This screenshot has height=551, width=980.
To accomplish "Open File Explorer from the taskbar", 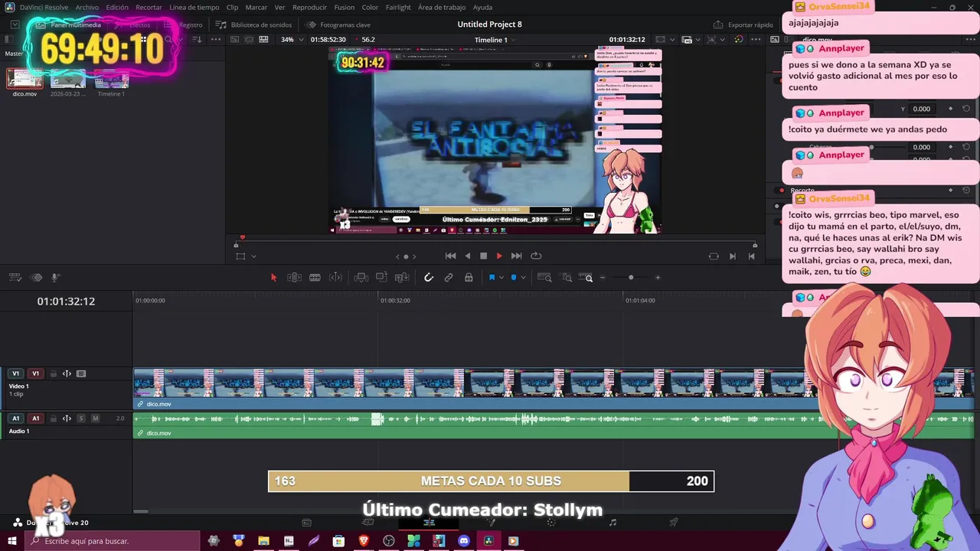I will click(263, 541).
